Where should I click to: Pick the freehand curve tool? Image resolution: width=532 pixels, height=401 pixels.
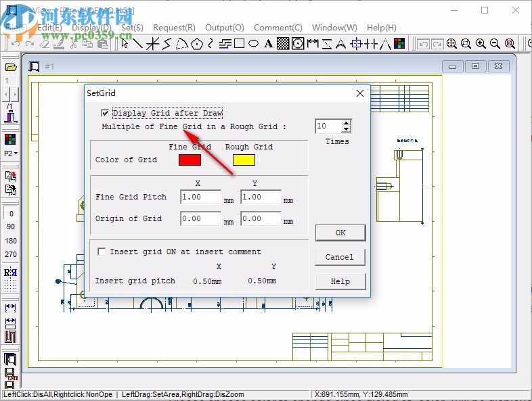(210, 43)
